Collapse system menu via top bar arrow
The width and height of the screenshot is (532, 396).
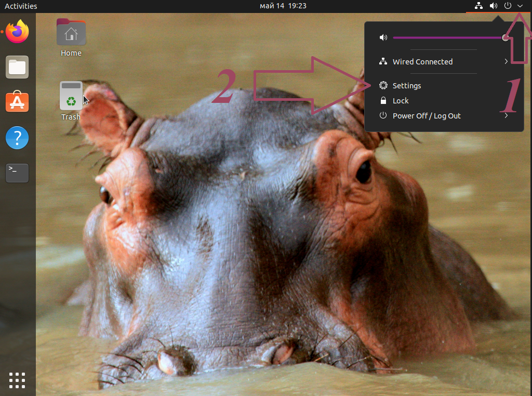point(521,6)
